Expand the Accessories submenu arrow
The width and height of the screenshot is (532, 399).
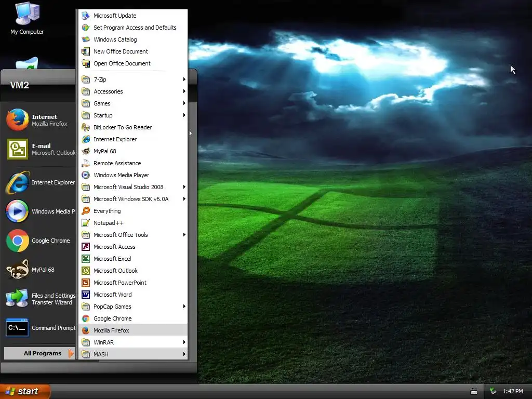[184, 91]
